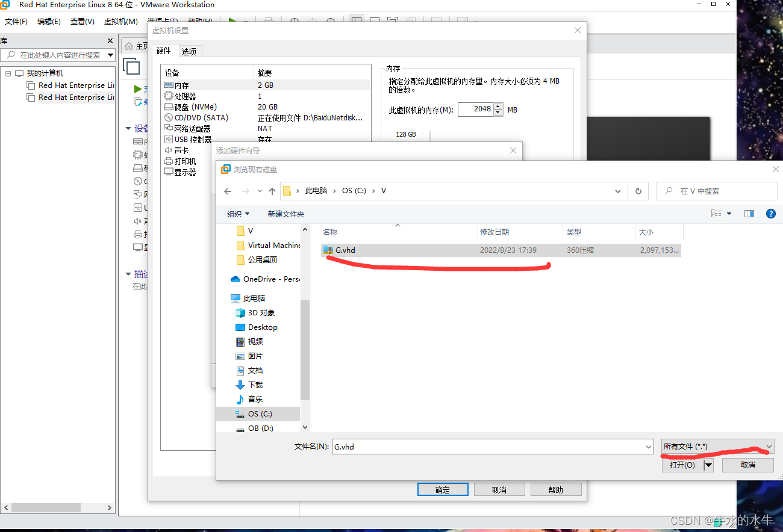This screenshot has width=783, height=532.
Task: Collapse the 我的计算机 tree node
Action: click(x=8, y=73)
